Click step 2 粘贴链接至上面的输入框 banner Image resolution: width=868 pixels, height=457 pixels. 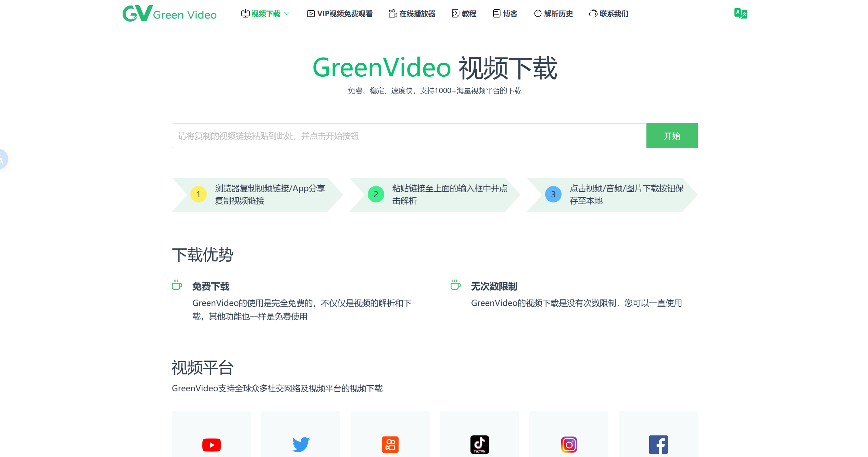click(x=435, y=195)
